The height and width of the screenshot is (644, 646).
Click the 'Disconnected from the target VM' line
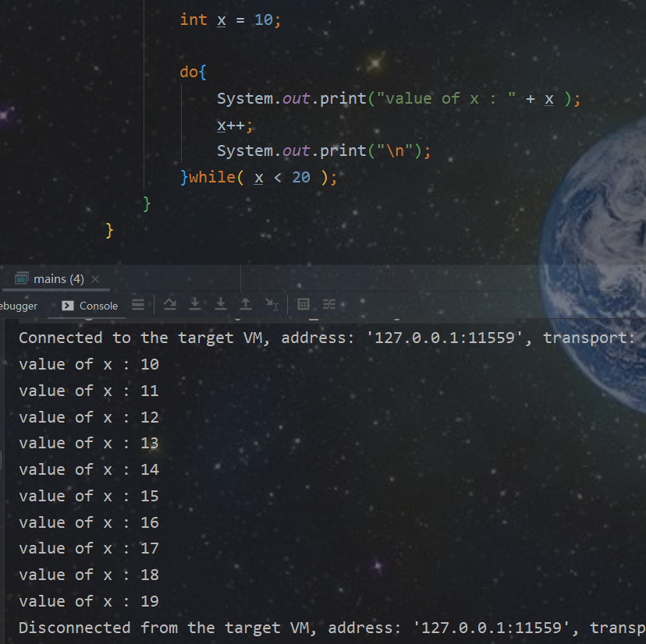332,628
